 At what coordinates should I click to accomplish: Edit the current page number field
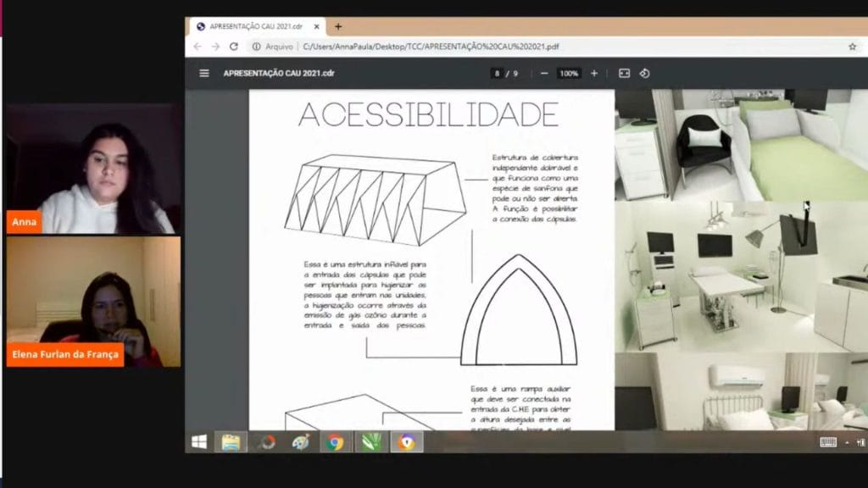tap(496, 74)
